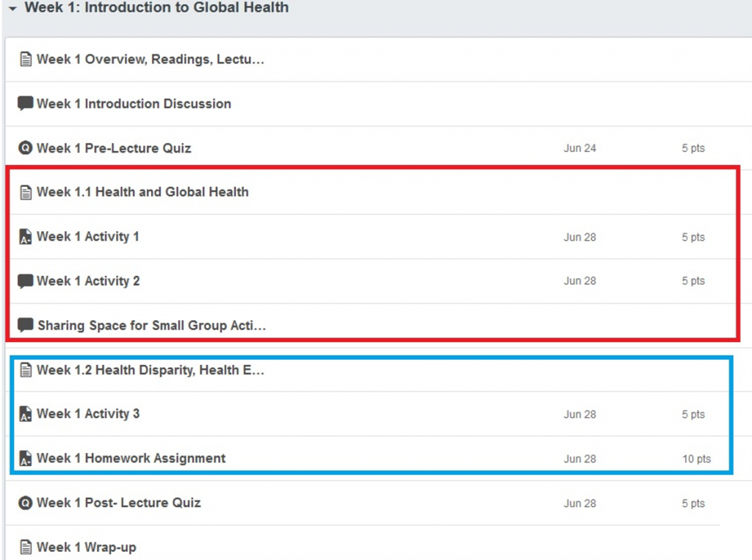This screenshot has width=752, height=560.
Task: Click the discussion icon for Sharing Space
Action: click(x=26, y=325)
